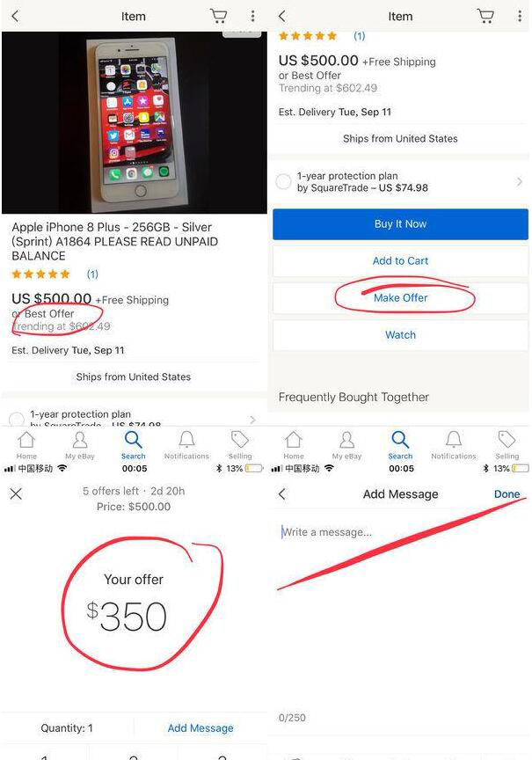Expand protection plan chevron on left screen
The height and width of the screenshot is (760, 532).
pos(252,420)
